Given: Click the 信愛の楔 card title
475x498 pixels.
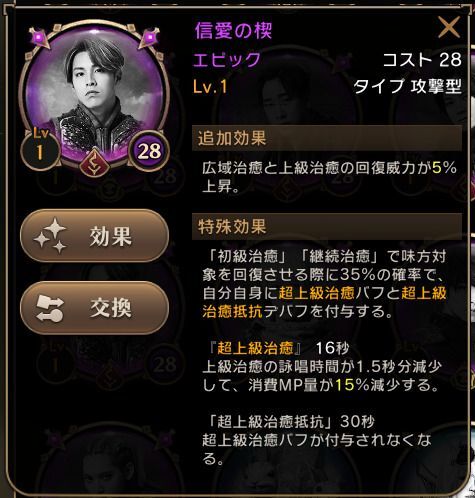Looking at the screenshot, I should click(x=233, y=31).
